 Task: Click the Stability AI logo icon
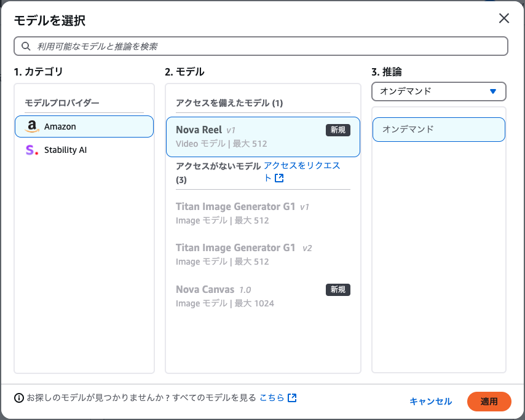pos(32,150)
